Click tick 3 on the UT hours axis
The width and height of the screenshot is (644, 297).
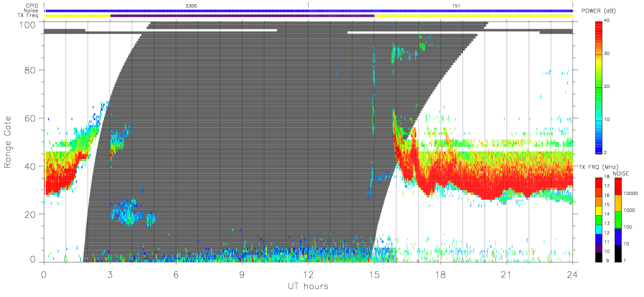[x=110, y=274]
